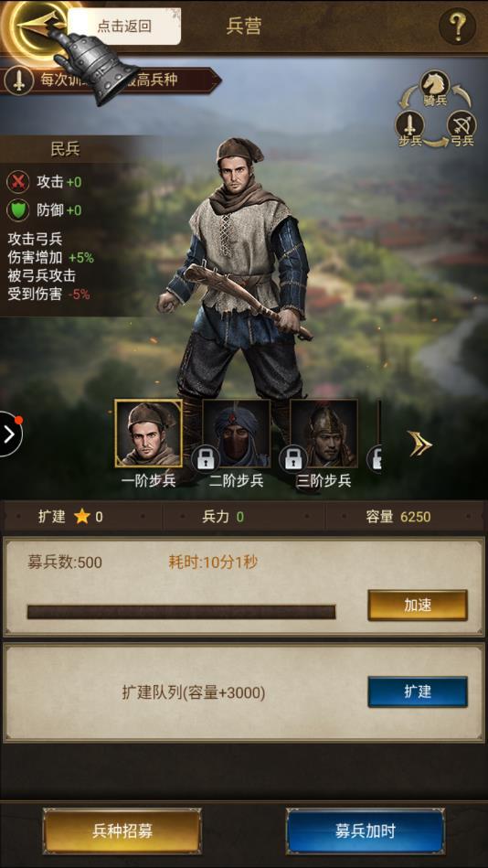This screenshot has width=488, height=868.
Task: Open the 每次训练最高兵种 banner
Action: [111, 80]
